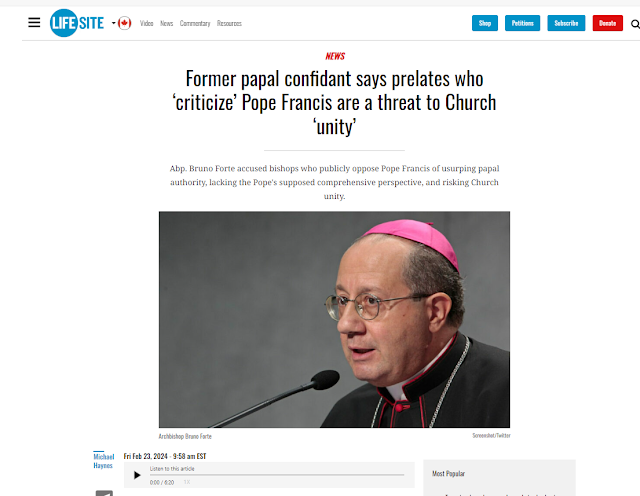Open the search magnifier icon

pos(635,24)
